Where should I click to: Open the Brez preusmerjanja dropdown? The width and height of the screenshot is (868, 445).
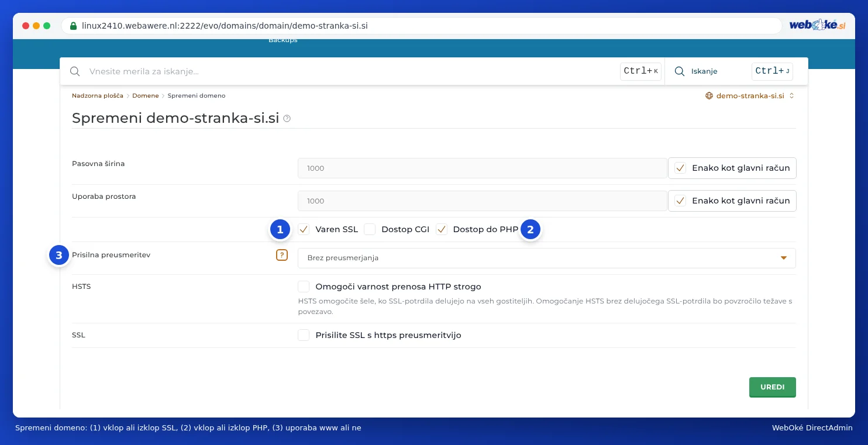click(x=547, y=258)
